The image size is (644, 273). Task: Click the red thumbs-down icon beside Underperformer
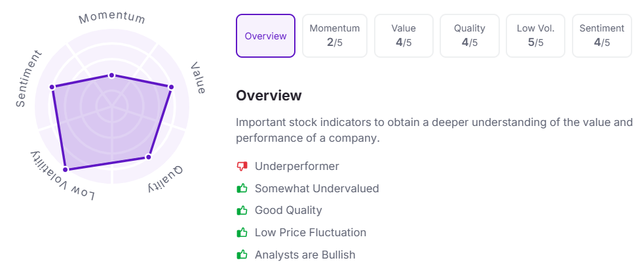242,167
